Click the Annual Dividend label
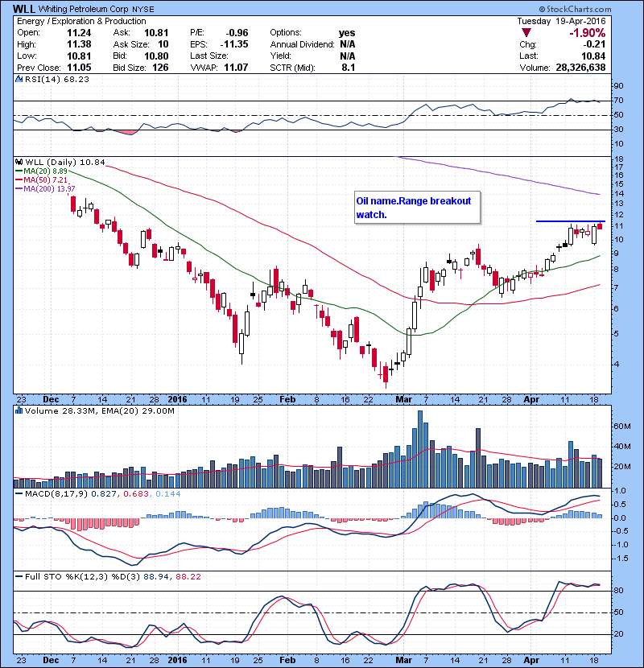The image size is (644, 668). coord(302,44)
